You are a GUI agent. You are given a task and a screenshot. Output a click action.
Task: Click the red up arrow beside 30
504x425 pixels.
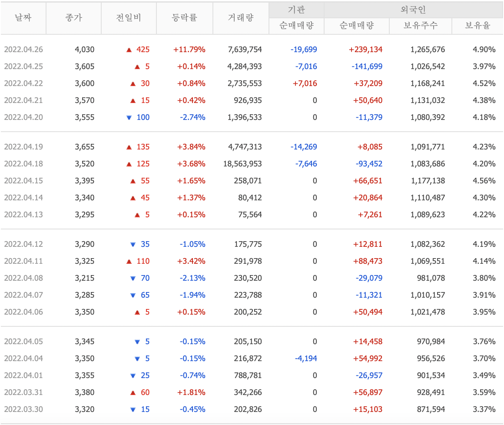[133, 84]
